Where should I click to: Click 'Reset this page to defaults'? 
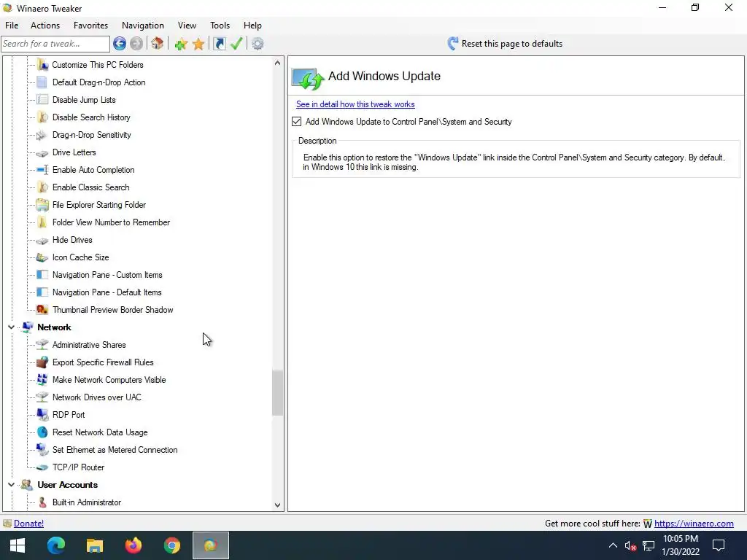click(511, 44)
